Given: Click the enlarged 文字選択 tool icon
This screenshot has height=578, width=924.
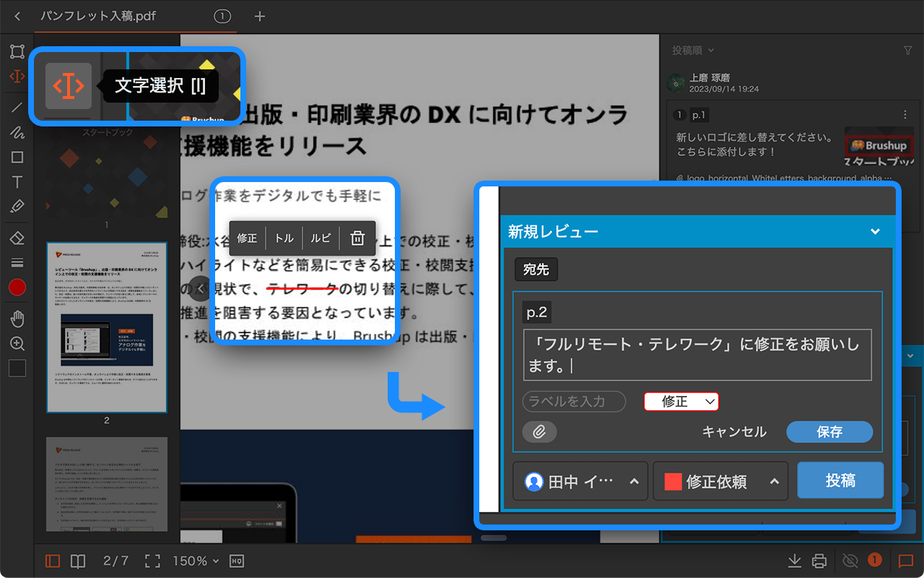Looking at the screenshot, I should 69,86.
